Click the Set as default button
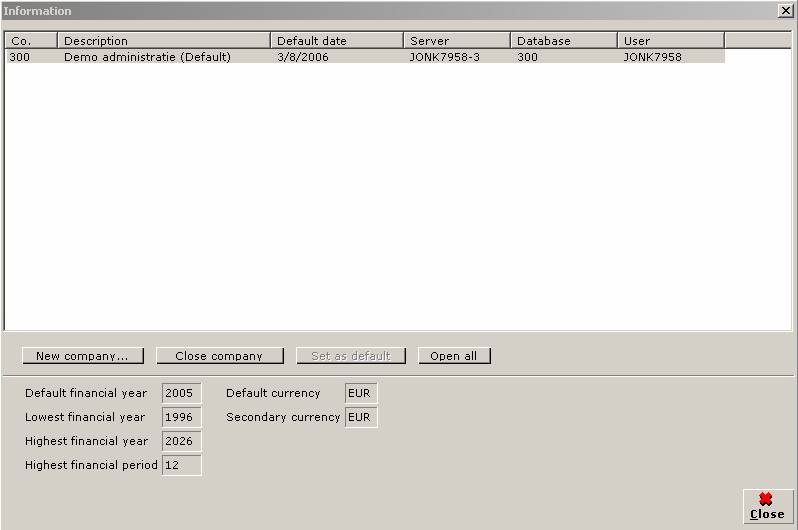798x530 pixels. 350,356
